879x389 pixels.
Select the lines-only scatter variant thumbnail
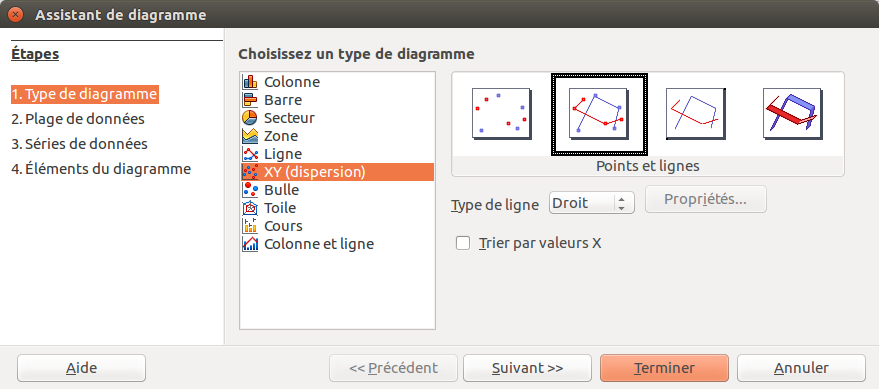[x=696, y=114]
